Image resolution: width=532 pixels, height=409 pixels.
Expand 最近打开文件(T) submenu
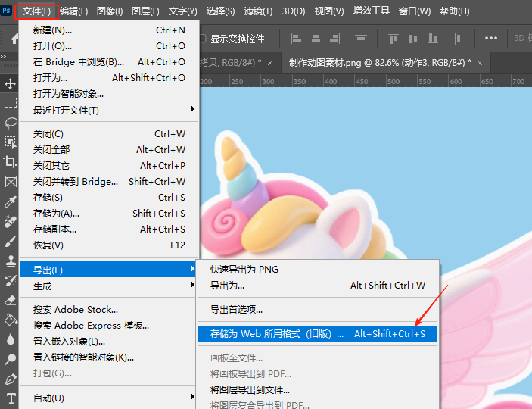108,110
